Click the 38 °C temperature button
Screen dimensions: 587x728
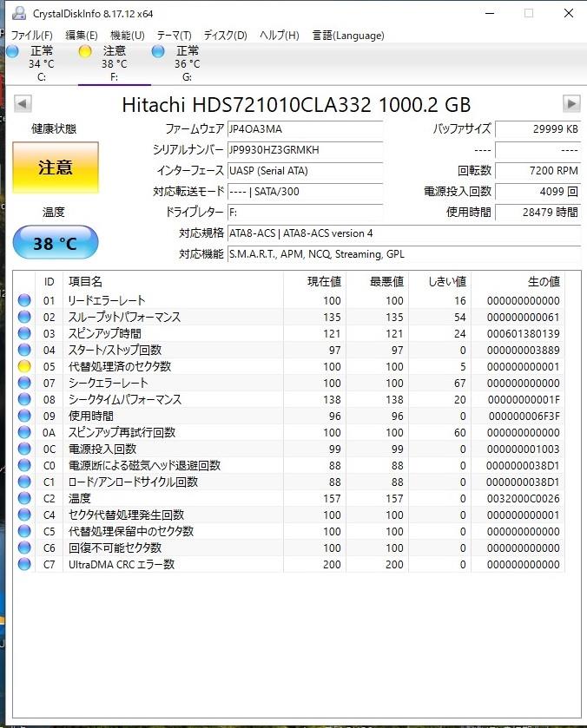pyautogui.click(x=56, y=242)
